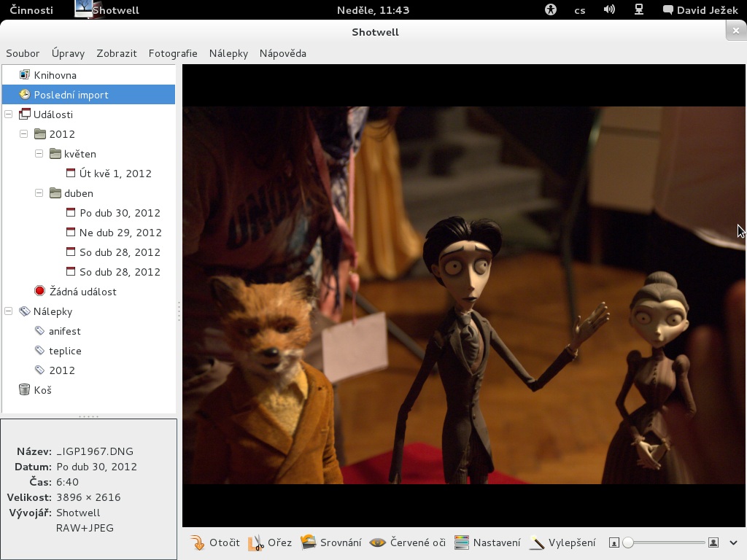
Task: Click the Koš trash can icon
Action: [x=24, y=389]
